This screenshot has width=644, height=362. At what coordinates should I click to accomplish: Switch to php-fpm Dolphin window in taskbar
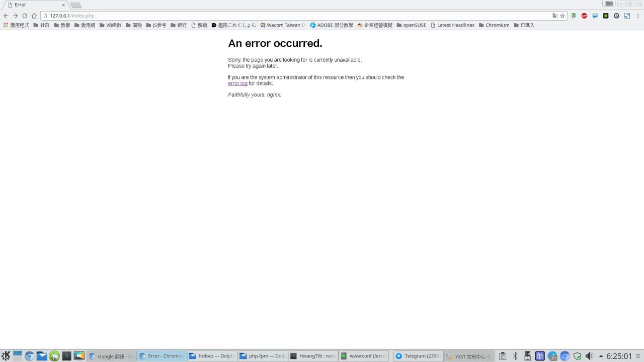coord(263,356)
